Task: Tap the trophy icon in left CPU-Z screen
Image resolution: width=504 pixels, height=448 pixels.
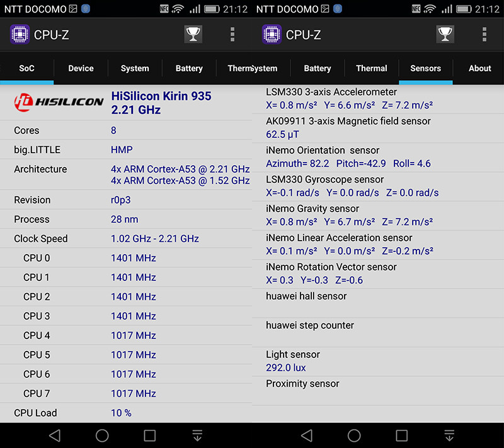Action: coord(193,34)
